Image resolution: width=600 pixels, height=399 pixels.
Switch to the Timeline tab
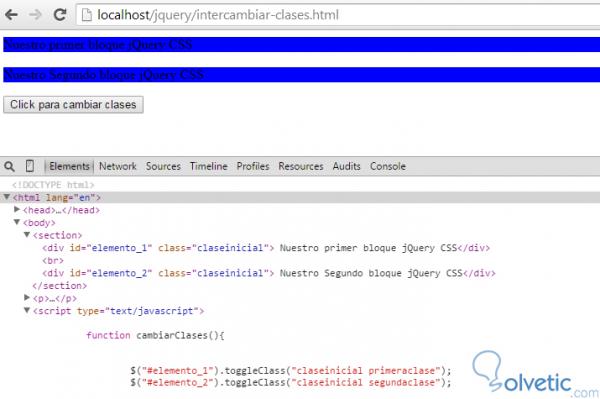click(x=209, y=166)
